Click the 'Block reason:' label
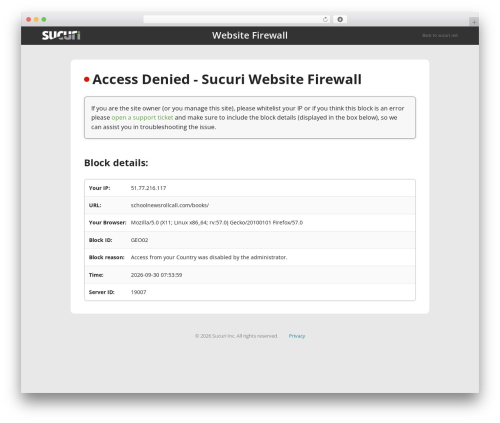The image size is (500, 423). (x=106, y=257)
